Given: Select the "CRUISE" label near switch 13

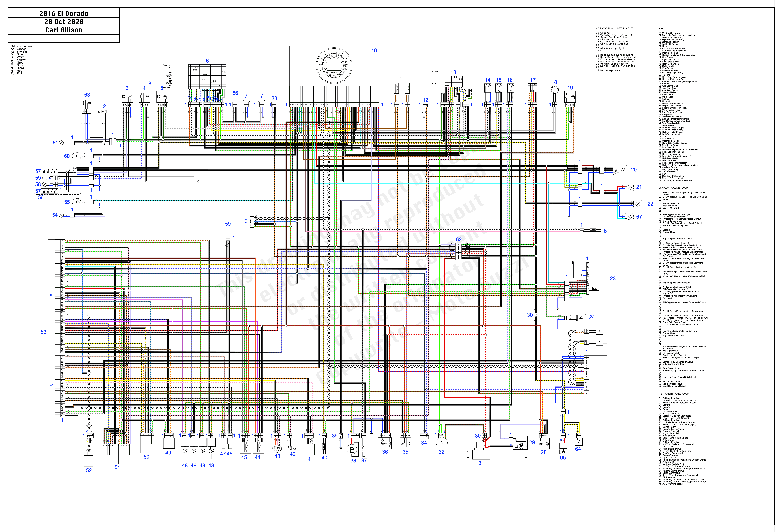Looking at the screenshot, I should tap(435, 72).
